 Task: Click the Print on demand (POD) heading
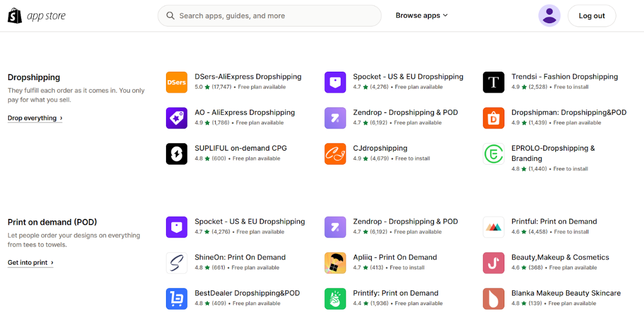point(52,222)
